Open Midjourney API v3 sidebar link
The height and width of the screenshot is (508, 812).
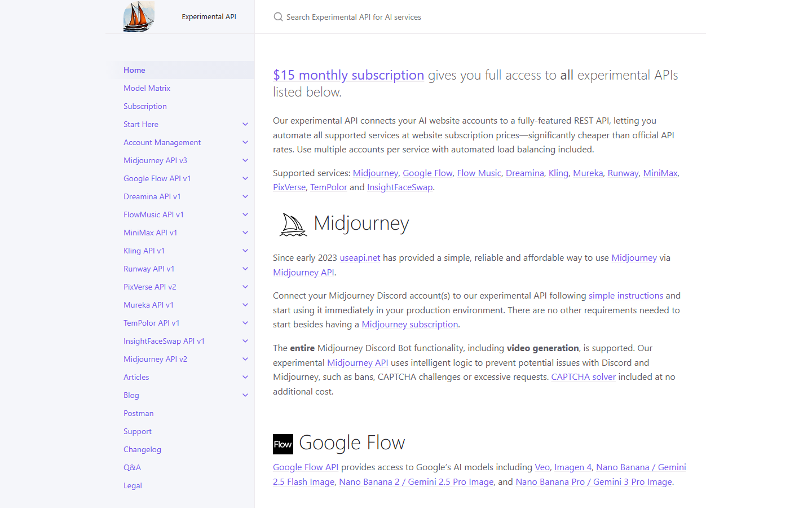click(x=155, y=160)
